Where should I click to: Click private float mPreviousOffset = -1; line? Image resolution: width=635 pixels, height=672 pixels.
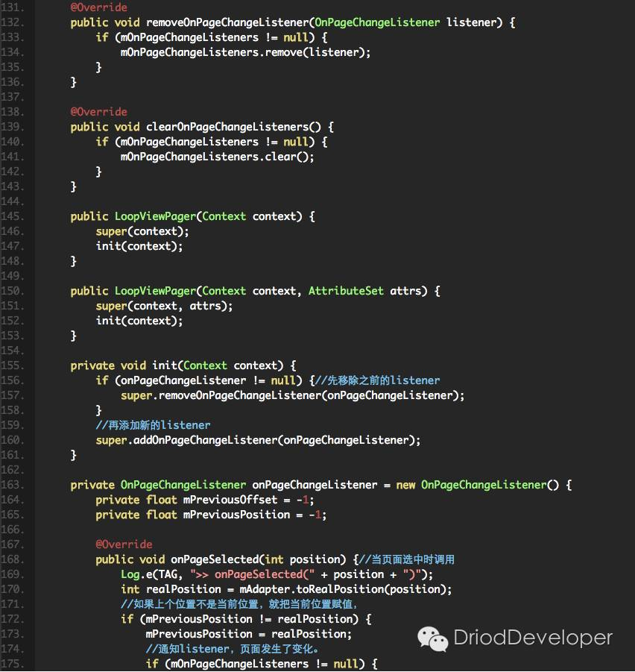pyautogui.click(x=205, y=500)
